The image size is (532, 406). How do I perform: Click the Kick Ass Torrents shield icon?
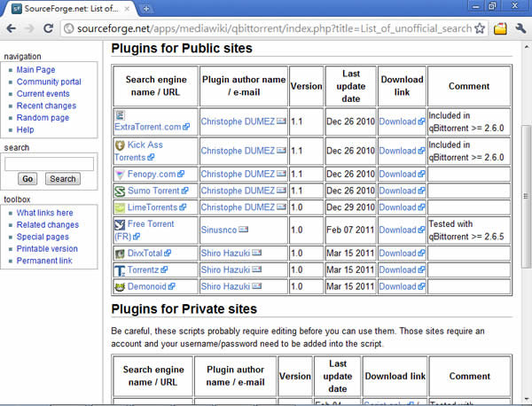tap(120, 145)
